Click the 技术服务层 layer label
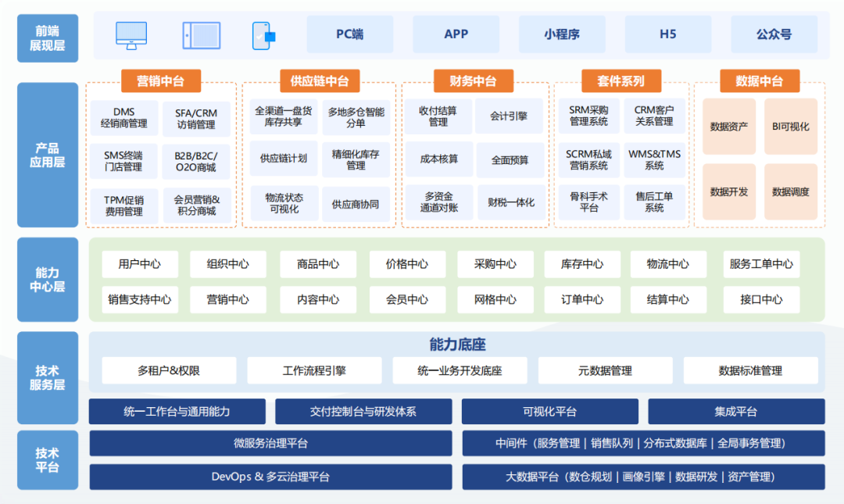The width and height of the screenshot is (844, 504). [48, 378]
